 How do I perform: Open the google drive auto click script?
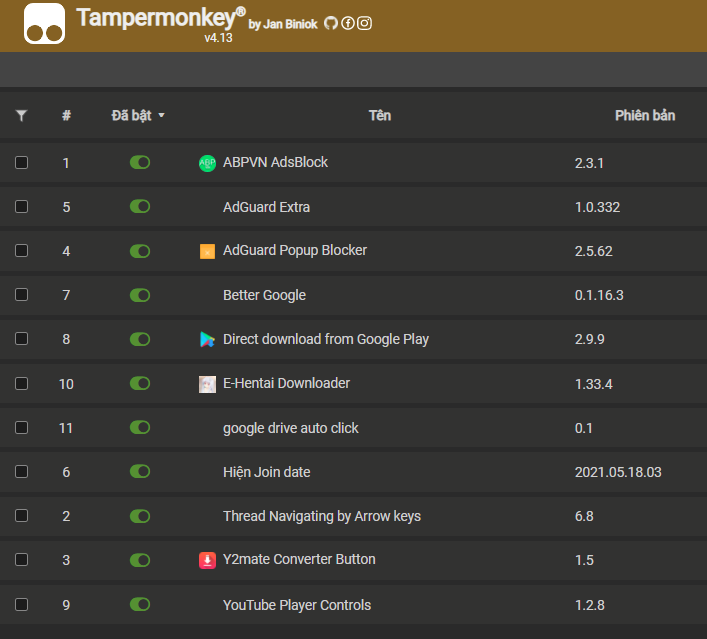291,428
